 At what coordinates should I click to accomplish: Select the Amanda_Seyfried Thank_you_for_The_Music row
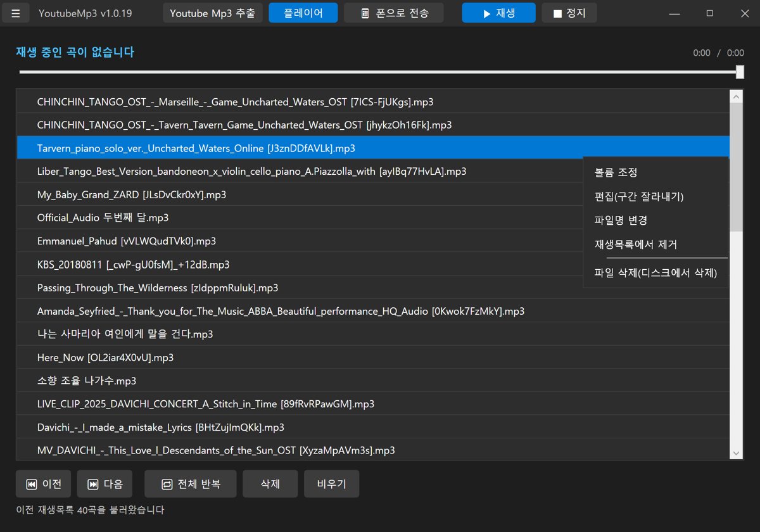[373, 311]
